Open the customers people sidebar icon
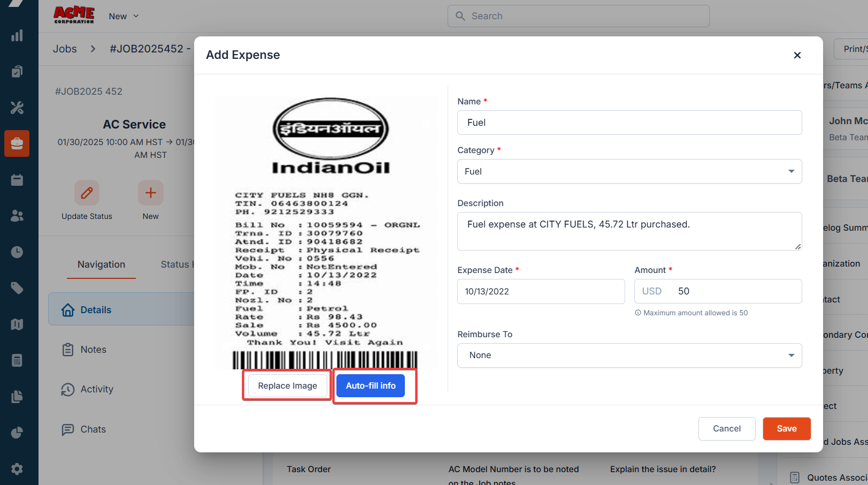 tap(17, 216)
